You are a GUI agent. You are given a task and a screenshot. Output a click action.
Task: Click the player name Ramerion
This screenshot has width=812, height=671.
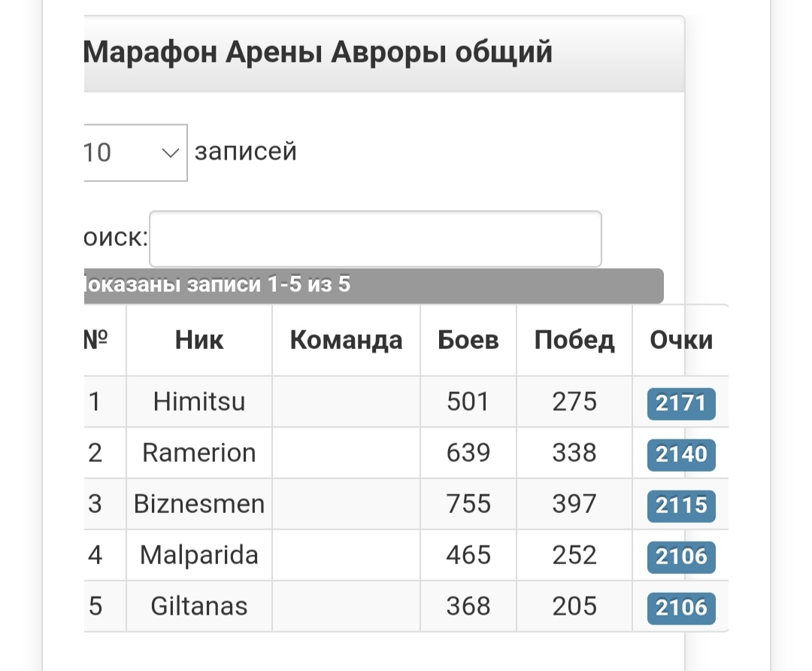click(199, 453)
